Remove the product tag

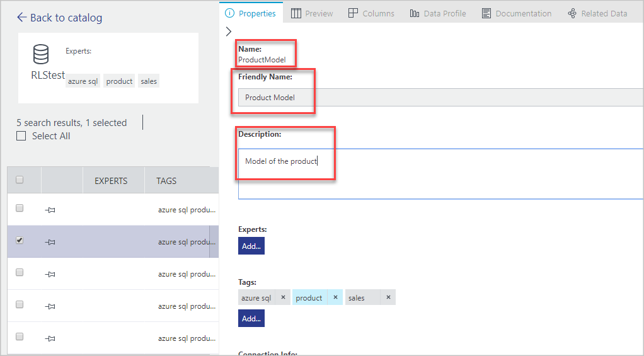click(x=335, y=297)
